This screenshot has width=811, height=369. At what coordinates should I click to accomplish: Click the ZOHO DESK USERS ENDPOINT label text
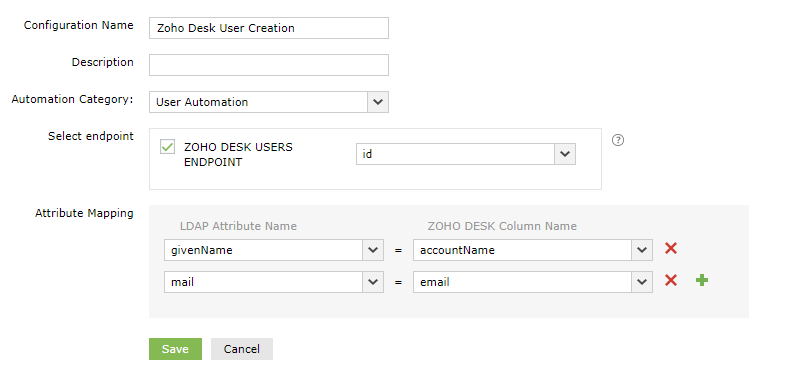(238, 154)
